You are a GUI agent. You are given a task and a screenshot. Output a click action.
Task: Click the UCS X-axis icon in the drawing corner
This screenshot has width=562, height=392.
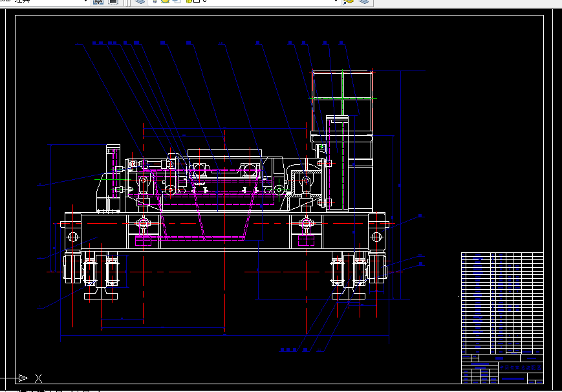(x=31, y=378)
